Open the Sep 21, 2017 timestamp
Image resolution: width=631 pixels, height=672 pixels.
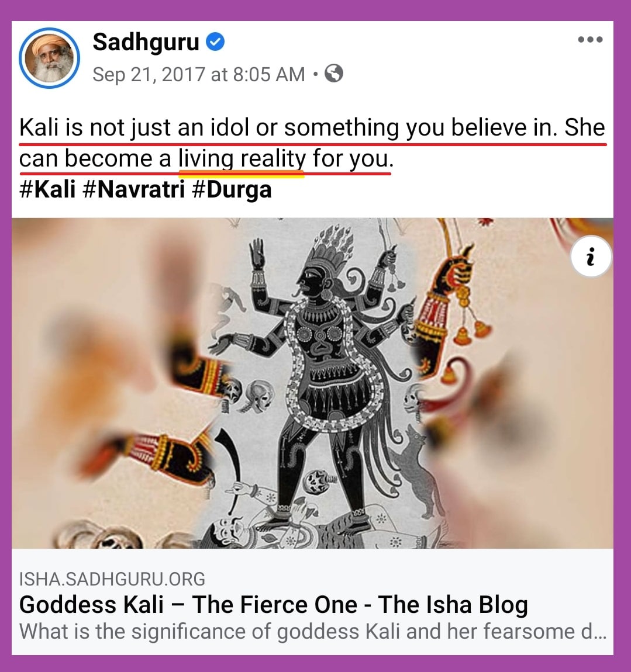pyautogui.click(x=199, y=74)
